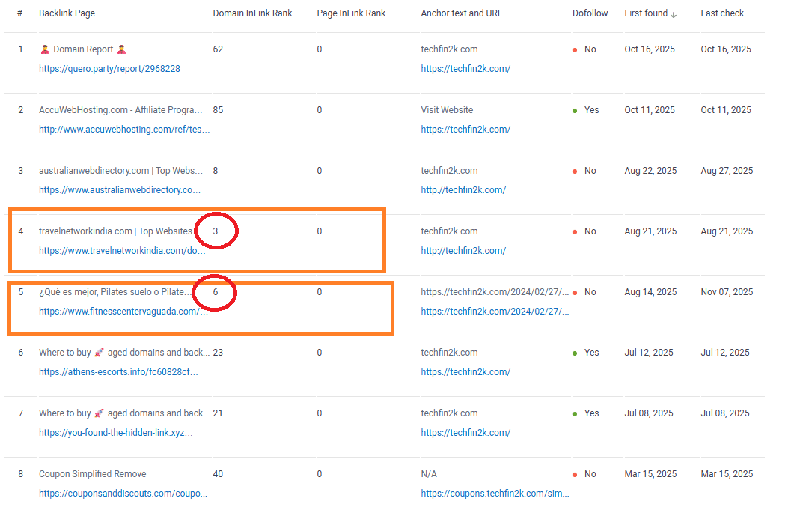
Task: Open the travelnetworkindia.com link
Action: 122,251
